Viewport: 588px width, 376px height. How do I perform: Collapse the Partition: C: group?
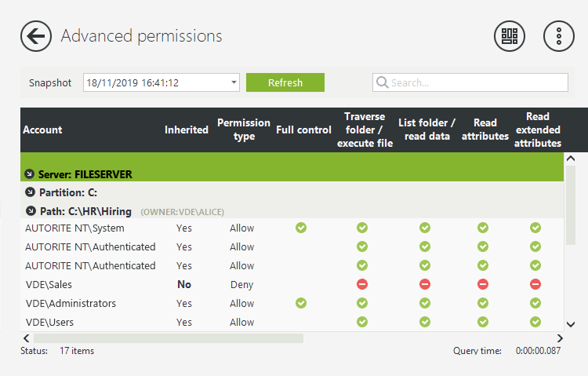click(x=30, y=192)
